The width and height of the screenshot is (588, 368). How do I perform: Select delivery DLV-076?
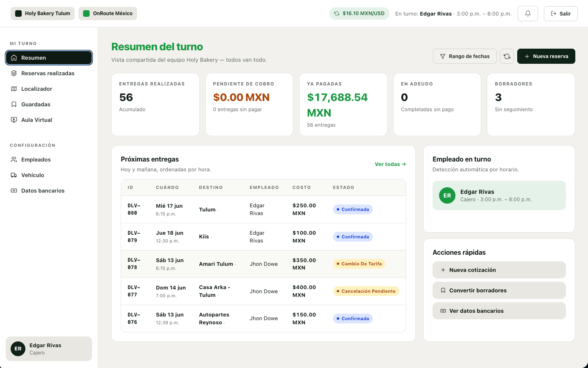pyautogui.click(x=264, y=319)
